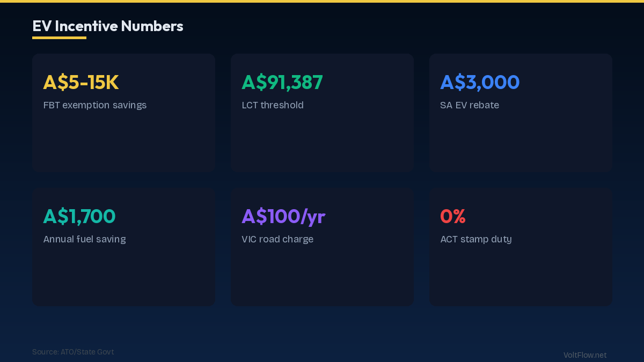
Task: Click the EV Incentive Numbers title
Action: tap(107, 26)
